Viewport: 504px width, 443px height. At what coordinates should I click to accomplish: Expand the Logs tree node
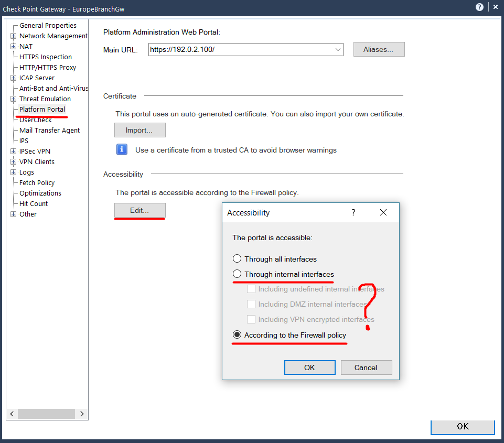point(13,172)
